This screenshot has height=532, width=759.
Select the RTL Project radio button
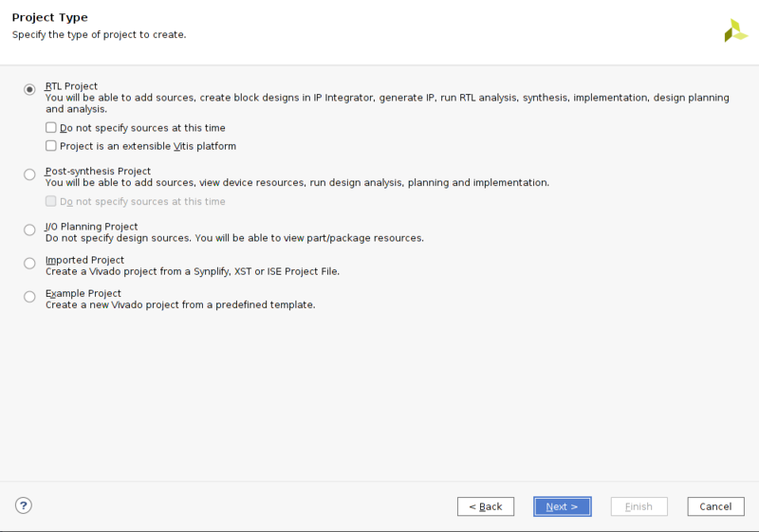(x=29, y=89)
